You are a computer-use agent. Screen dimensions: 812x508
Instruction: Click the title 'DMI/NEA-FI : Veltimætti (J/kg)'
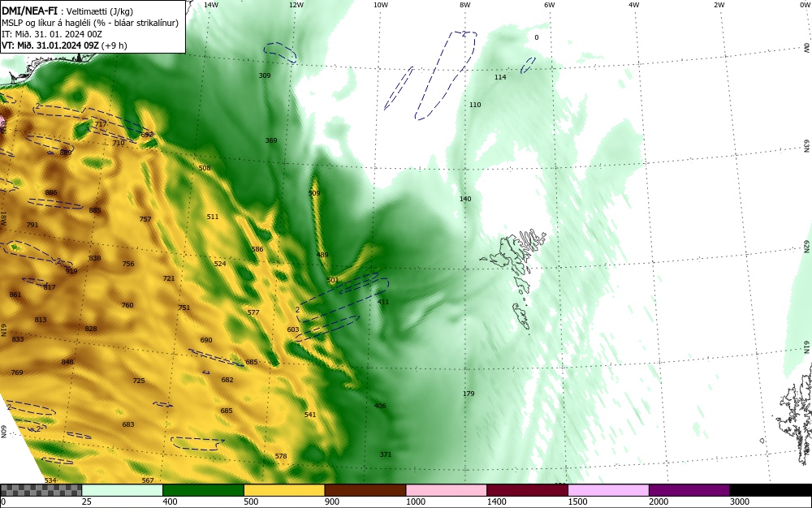coord(67,11)
